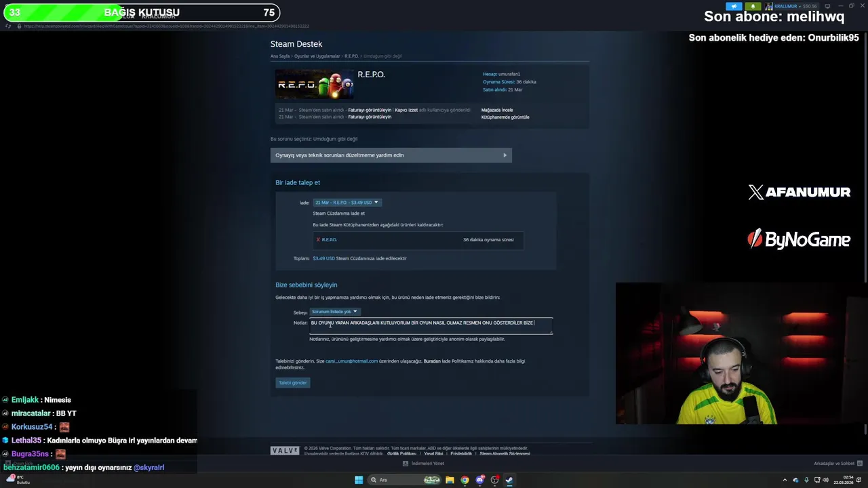Image resolution: width=868 pixels, height=488 pixels.
Task: Select the 'Steam Cüzdanıma iade et' text
Action: tap(338, 213)
